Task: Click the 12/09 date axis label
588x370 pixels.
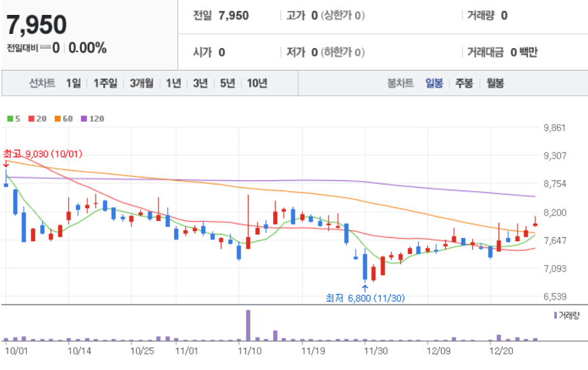Action: tap(438, 351)
